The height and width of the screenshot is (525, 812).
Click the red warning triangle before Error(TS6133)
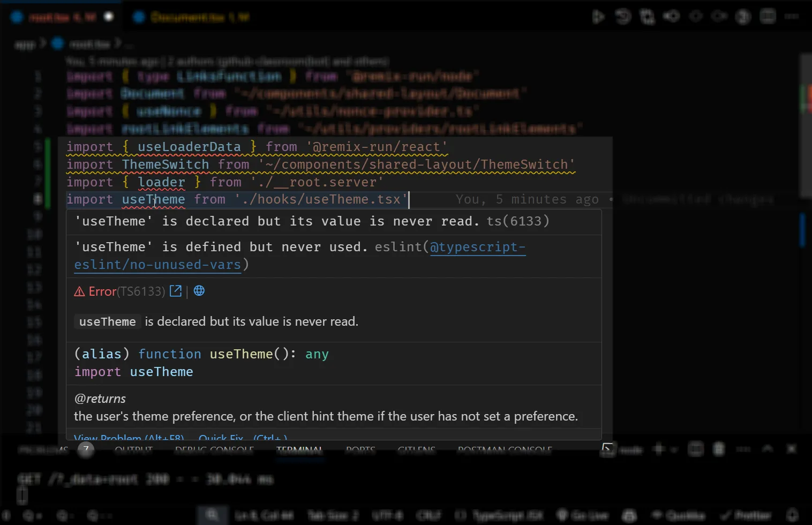pyautogui.click(x=79, y=291)
